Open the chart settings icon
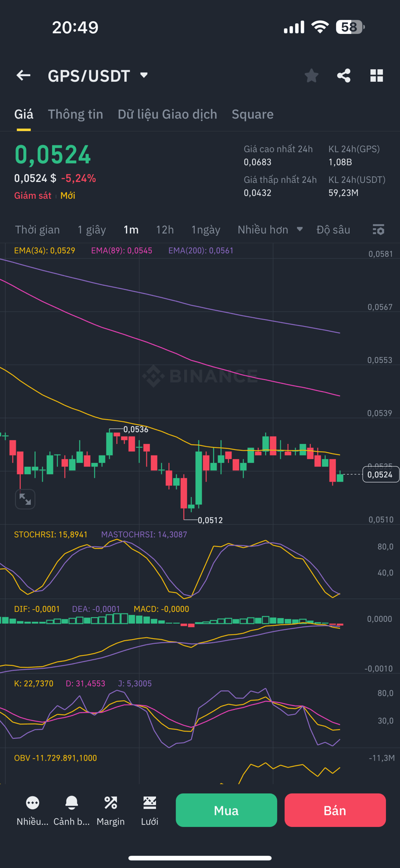The height and width of the screenshot is (868, 400). 378,230
